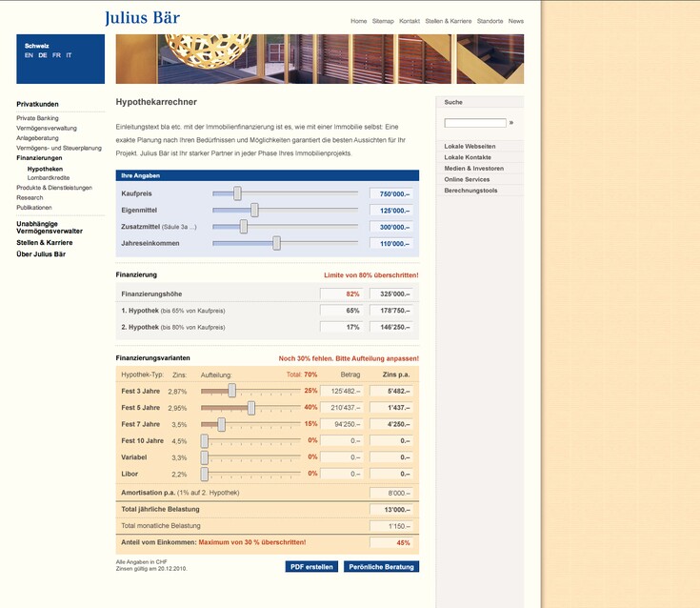Click the Anteil vom Einkommen 45% value

coord(391,542)
